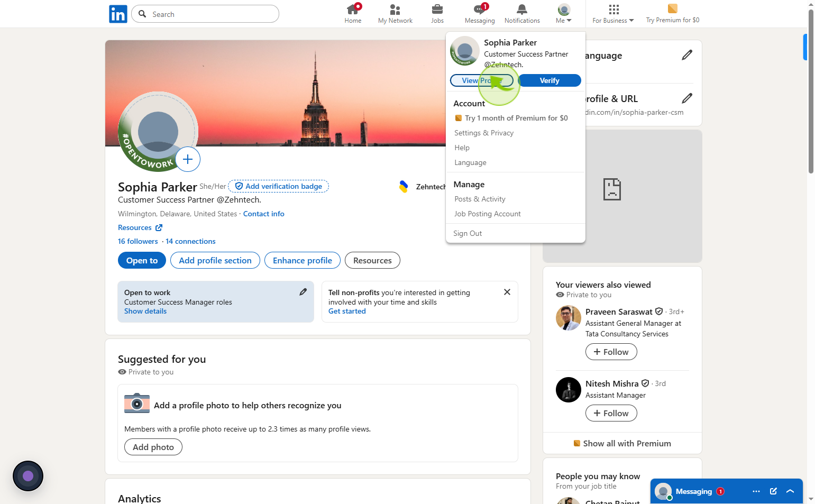815x504 pixels.
Task: Click the Try Premium for $0 link
Action: [673, 14]
